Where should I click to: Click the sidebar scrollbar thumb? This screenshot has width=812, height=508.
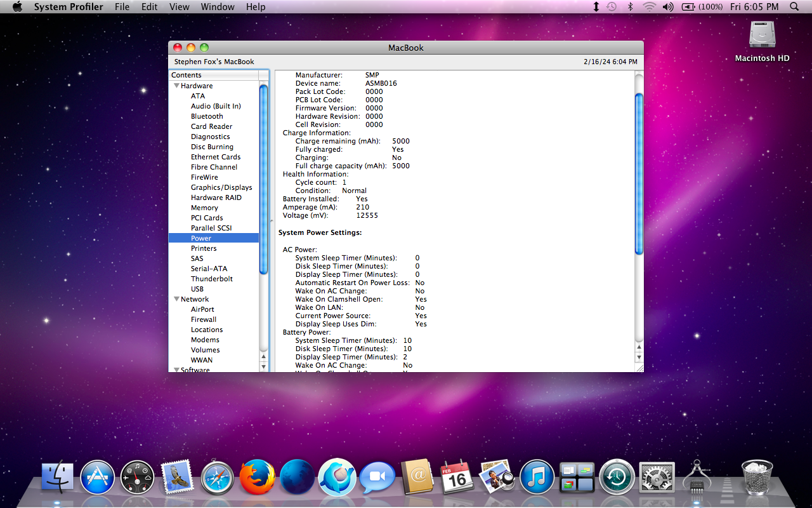coord(264,179)
